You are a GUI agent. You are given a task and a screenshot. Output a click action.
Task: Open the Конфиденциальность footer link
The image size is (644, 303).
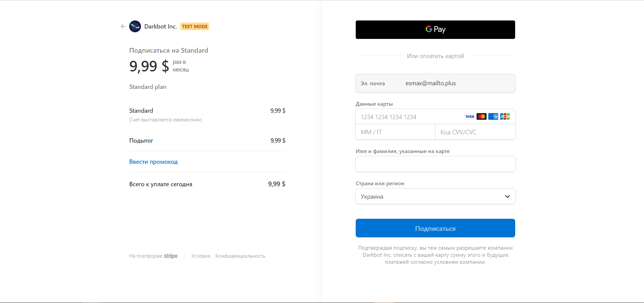tap(240, 256)
